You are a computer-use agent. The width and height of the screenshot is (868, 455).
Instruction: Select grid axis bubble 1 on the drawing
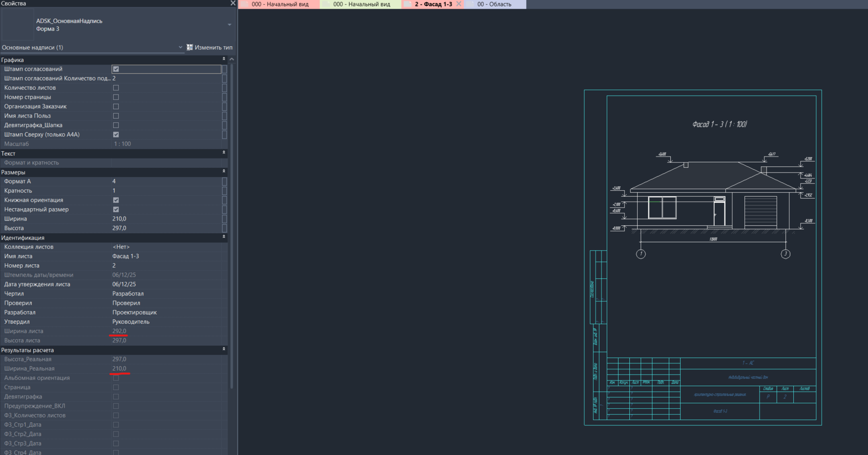(641, 254)
